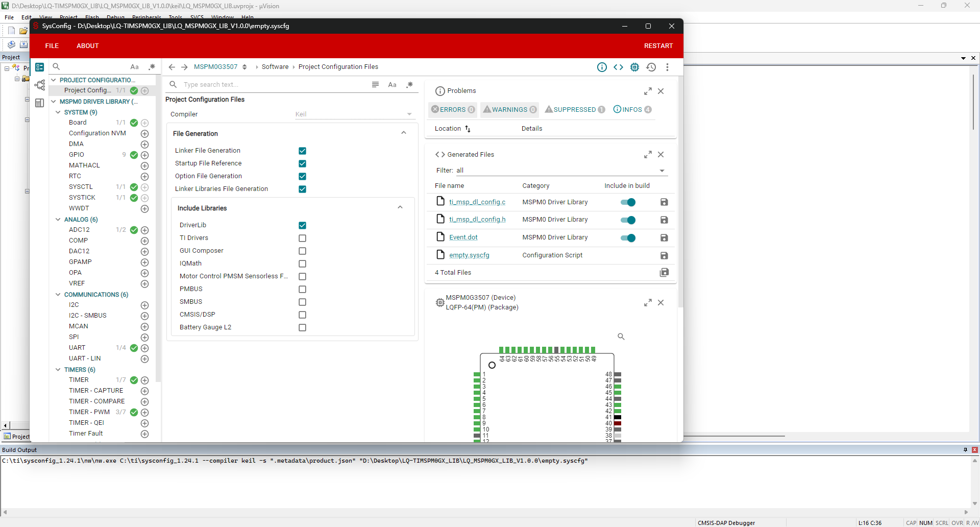Show the SUPPRESSED tab in Problems
980x527 pixels.
[575, 109]
